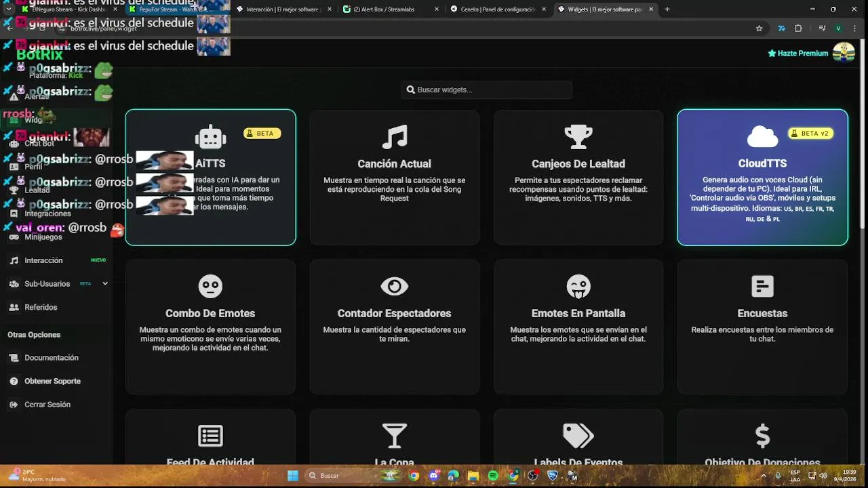
Task: Switch to Interacción browser tab
Action: click(285, 9)
